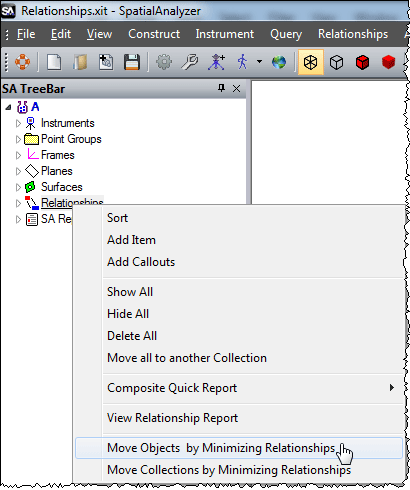Open the wrench tool icon
The height and width of the screenshot is (490, 410).
click(190, 62)
